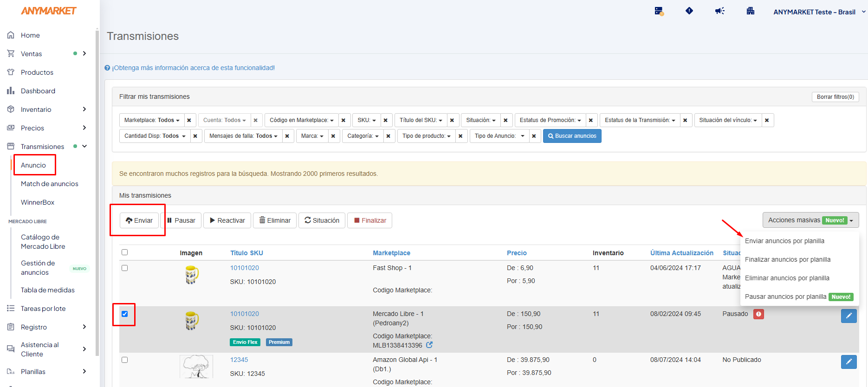
Task: Uncheck the Mercado Libre - 1 row checkbox
Action: click(124, 314)
